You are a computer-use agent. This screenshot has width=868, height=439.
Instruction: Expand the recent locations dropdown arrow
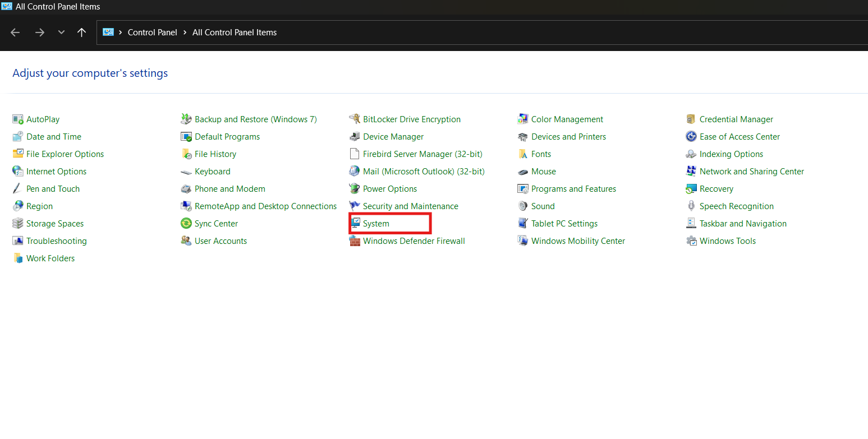61,32
